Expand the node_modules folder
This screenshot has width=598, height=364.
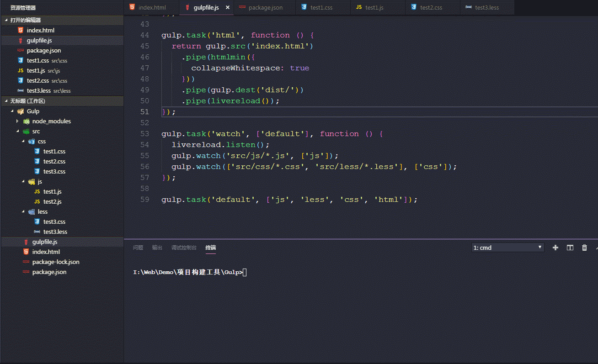[17, 121]
